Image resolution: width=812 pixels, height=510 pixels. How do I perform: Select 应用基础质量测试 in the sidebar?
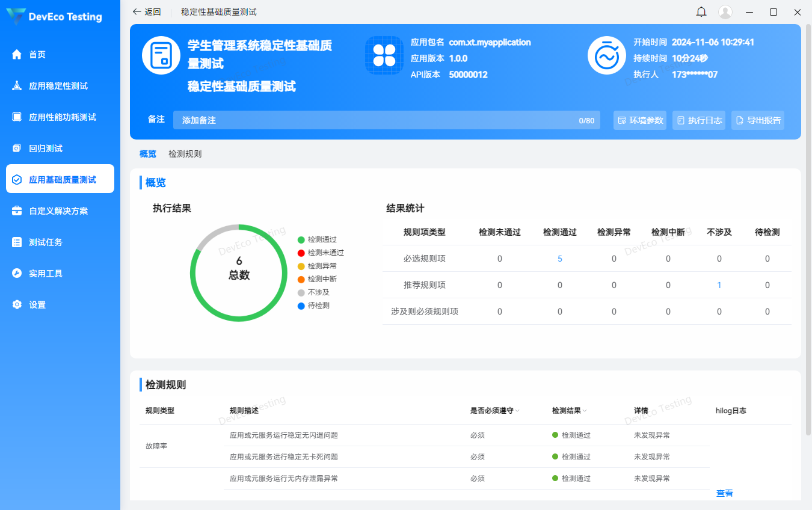(60, 179)
